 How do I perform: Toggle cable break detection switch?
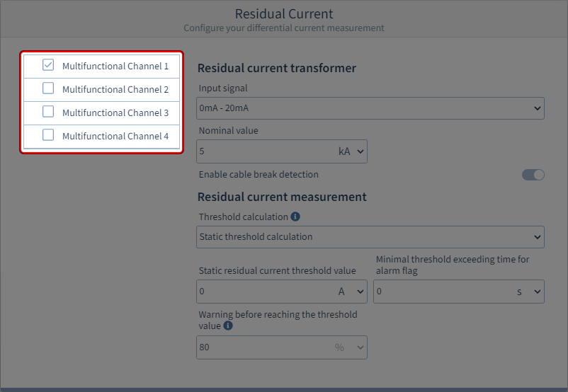tap(533, 175)
